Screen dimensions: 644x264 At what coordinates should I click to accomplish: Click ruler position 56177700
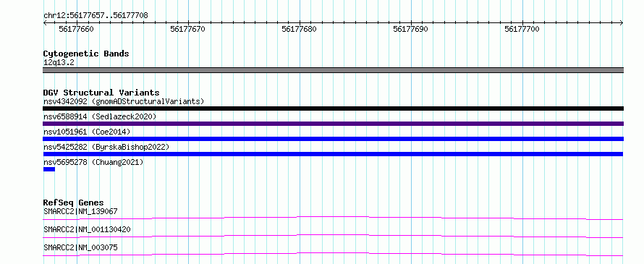pos(522,29)
